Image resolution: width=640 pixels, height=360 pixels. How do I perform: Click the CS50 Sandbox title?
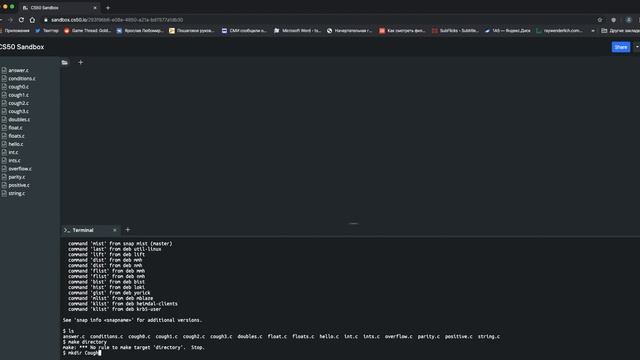click(22, 47)
